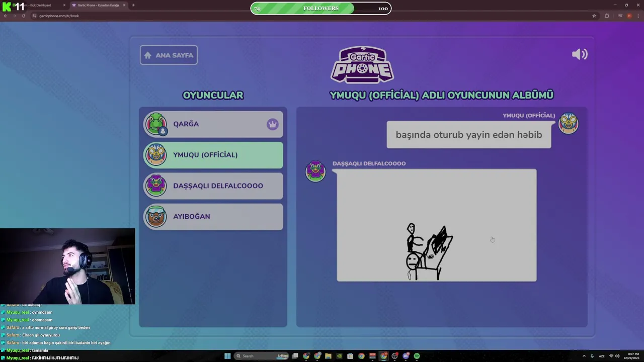Viewport: 644px width, 362px height.
Task: Show hidden system tray icons chevron
Action: 584,356
